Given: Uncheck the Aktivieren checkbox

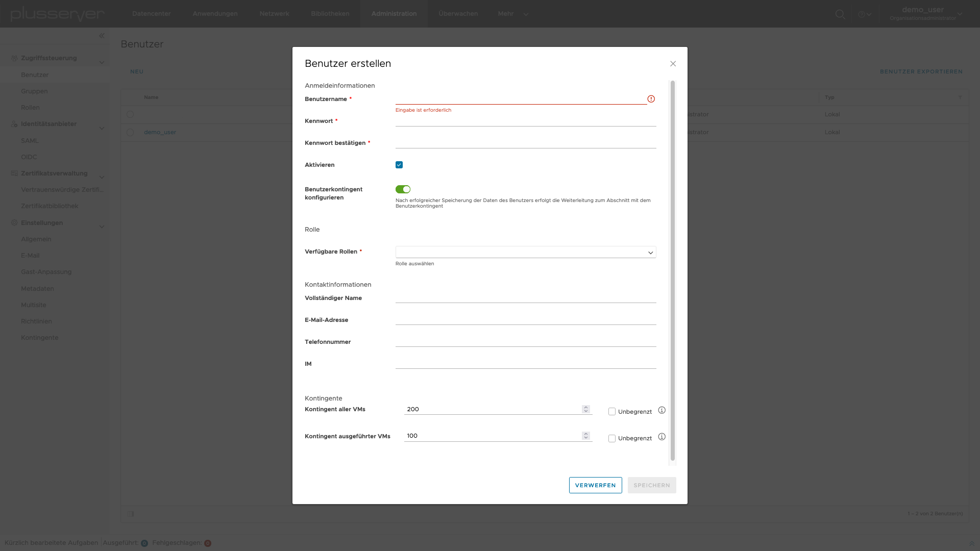Looking at the screenshot, I should (x=399, y=165).
